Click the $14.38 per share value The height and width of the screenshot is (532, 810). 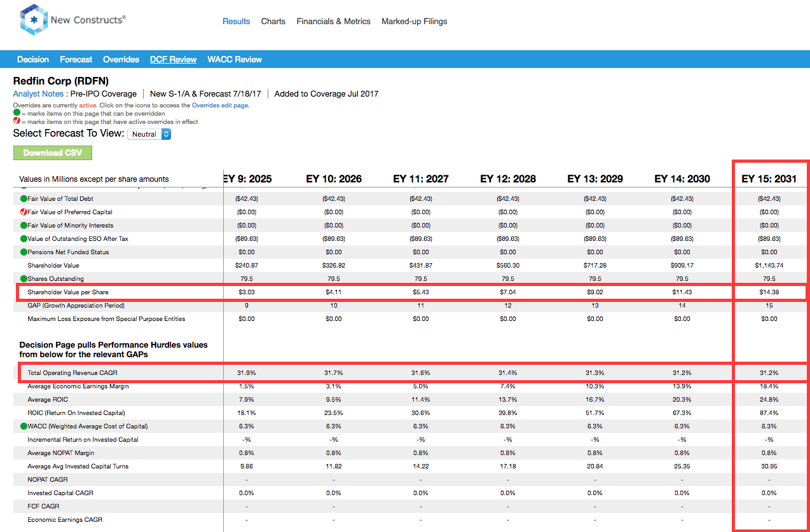coord(769,292)
